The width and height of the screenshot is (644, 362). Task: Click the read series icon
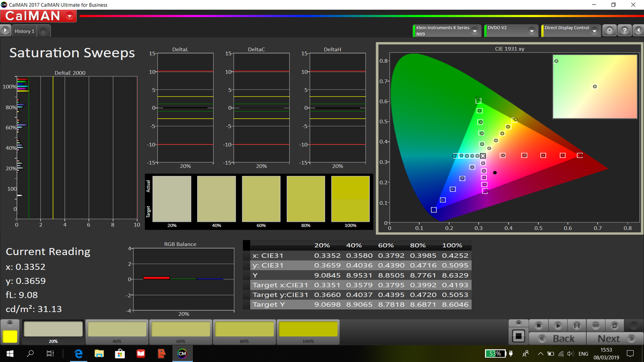pyautogui.click(x=577, y=326)
